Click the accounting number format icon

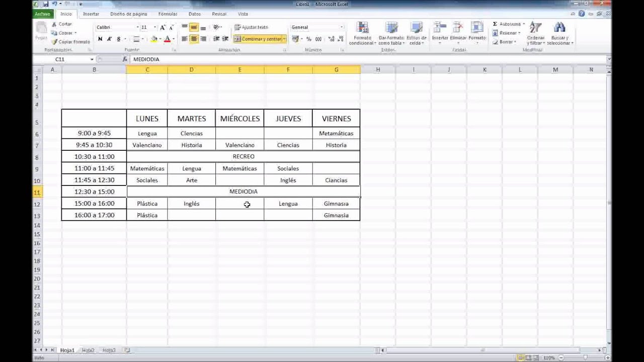tap(295, 39)
